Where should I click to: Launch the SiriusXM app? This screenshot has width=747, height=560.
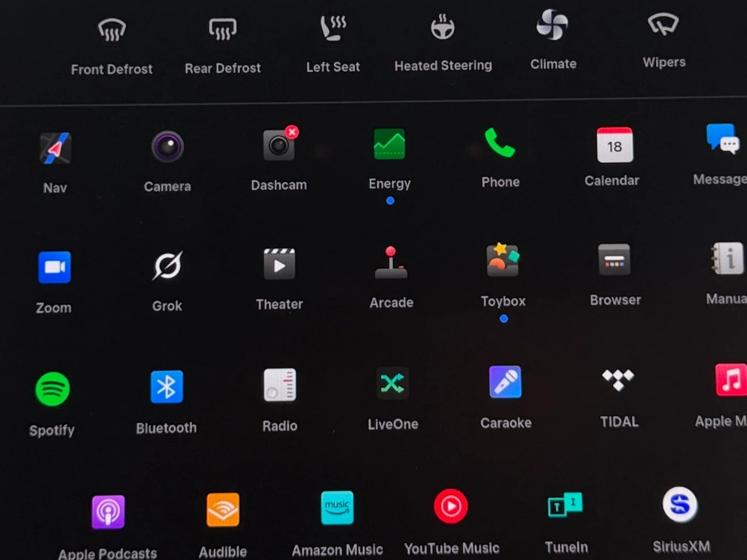(x=680, y=504)
